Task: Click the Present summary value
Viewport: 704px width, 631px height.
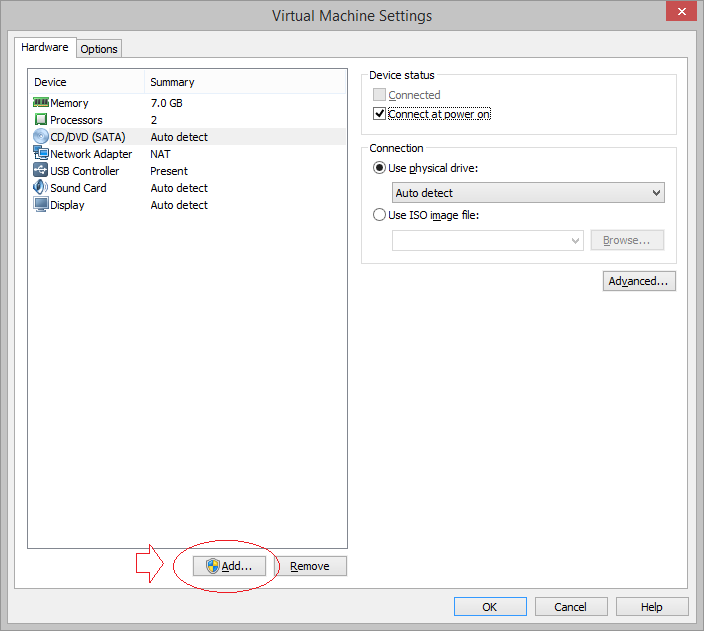Action: pos(169,171)
